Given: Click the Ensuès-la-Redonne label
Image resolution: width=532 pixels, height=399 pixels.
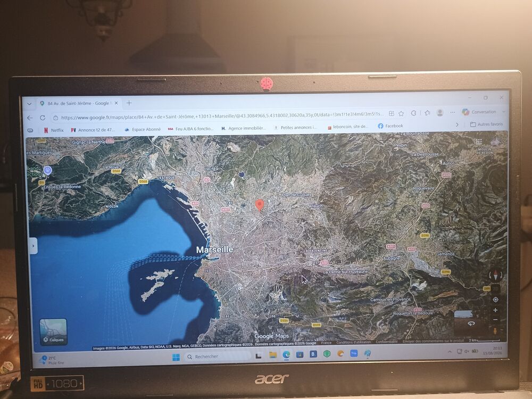Looking at the screenshot, I should click(x=62, y=187).
